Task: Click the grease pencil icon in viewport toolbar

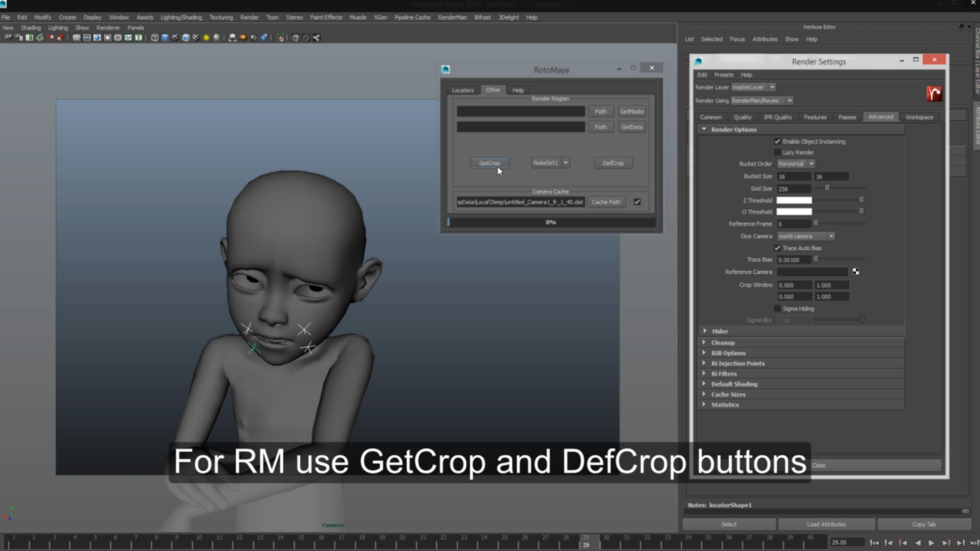Action: click(x=60, y=38)
